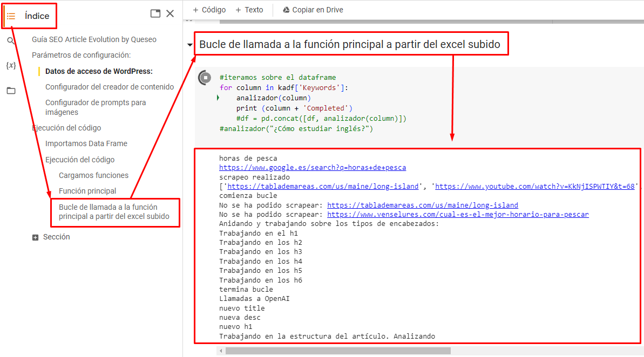Image resolution: width=644 pixels, height=357 pixels.
Task: Click the output text 'Trabajando en el h1'
Action: tap(259, 233)
